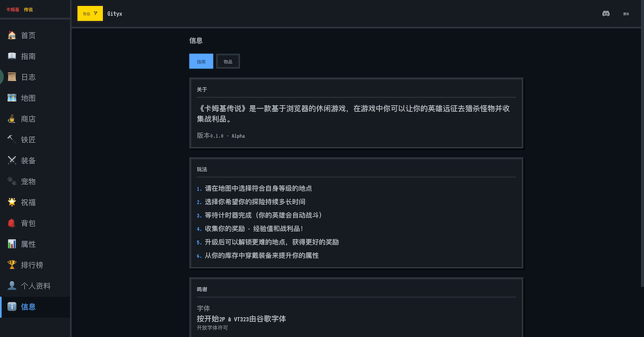Viewport: 644px width, 337px height.
Task: Switch to the 物品 items tab
Action: pos(228,61)
